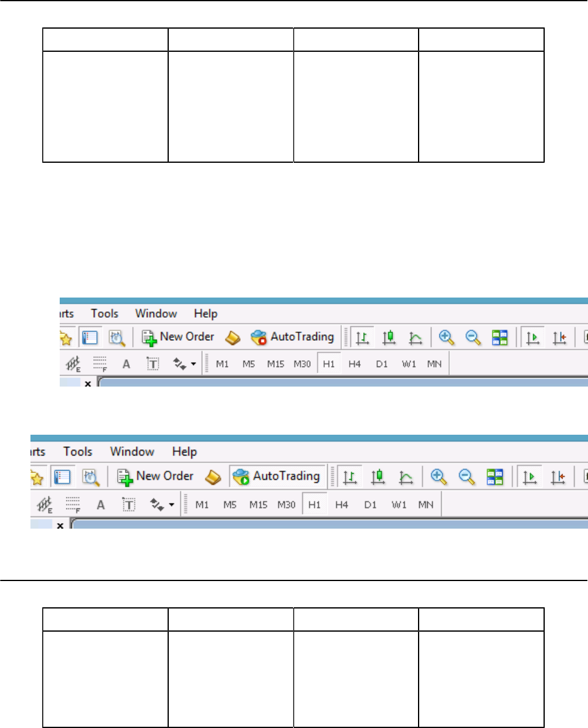Select Candlesticks chart icon in upper image

389,338
